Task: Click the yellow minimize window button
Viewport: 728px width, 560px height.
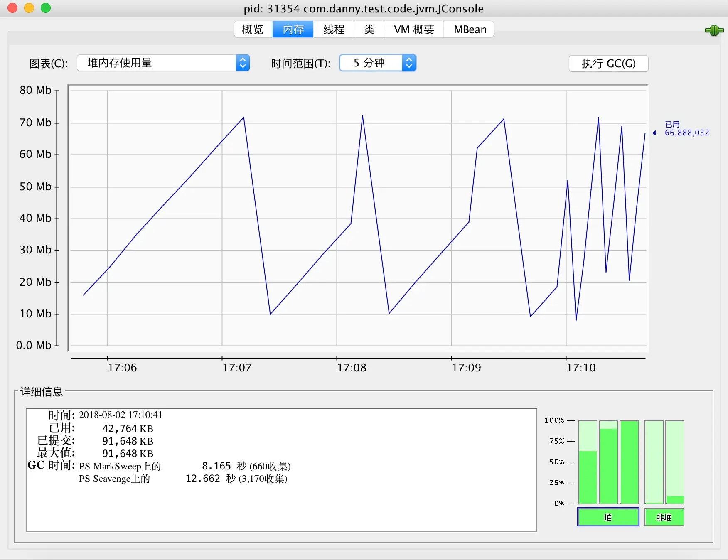Action: [x=29, y=8]
